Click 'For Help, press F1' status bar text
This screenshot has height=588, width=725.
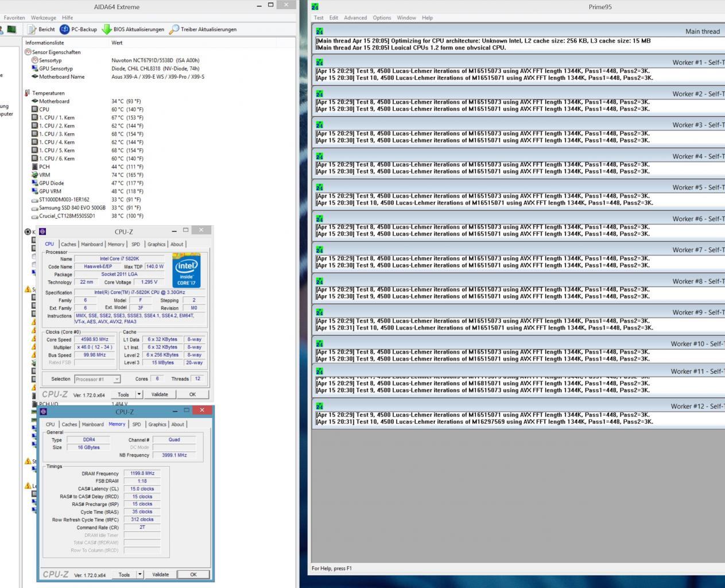click(332, 568)
